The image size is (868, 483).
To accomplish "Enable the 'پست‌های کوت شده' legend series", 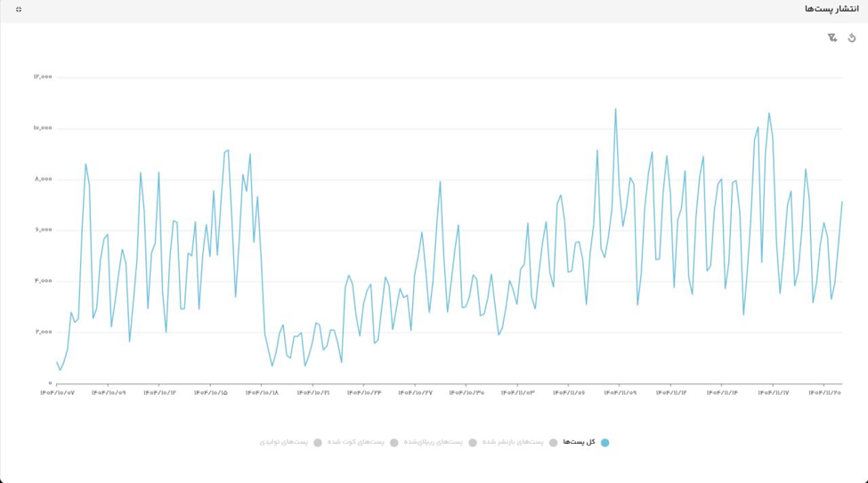I will tap(362, 442).
